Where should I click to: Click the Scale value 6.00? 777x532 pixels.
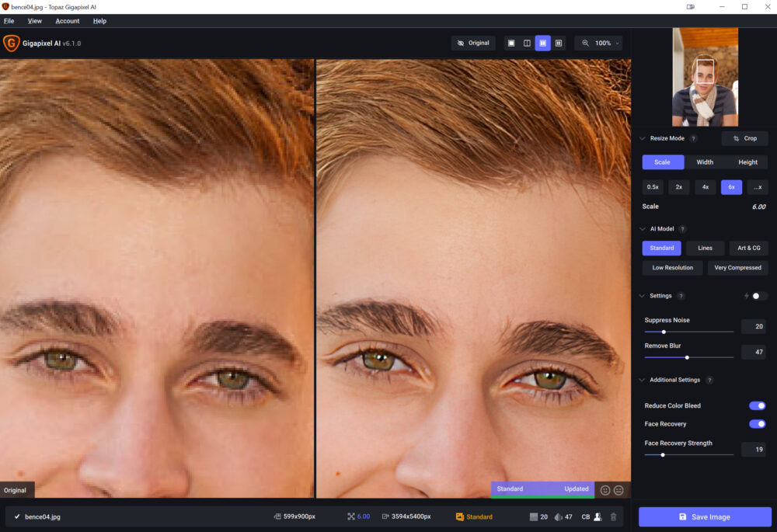758,207
